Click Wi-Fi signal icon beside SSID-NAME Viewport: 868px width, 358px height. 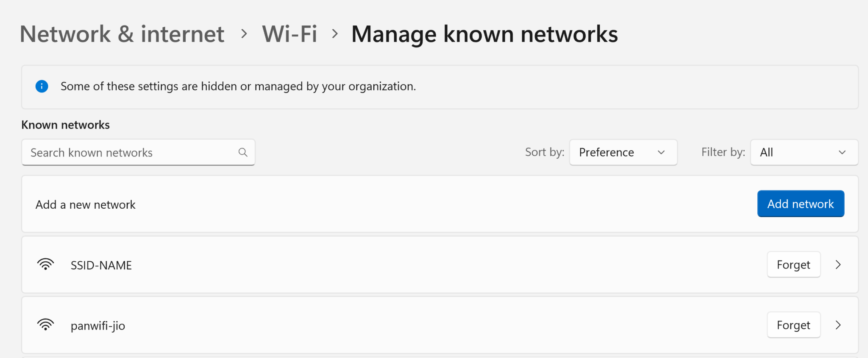pos(45,265)
